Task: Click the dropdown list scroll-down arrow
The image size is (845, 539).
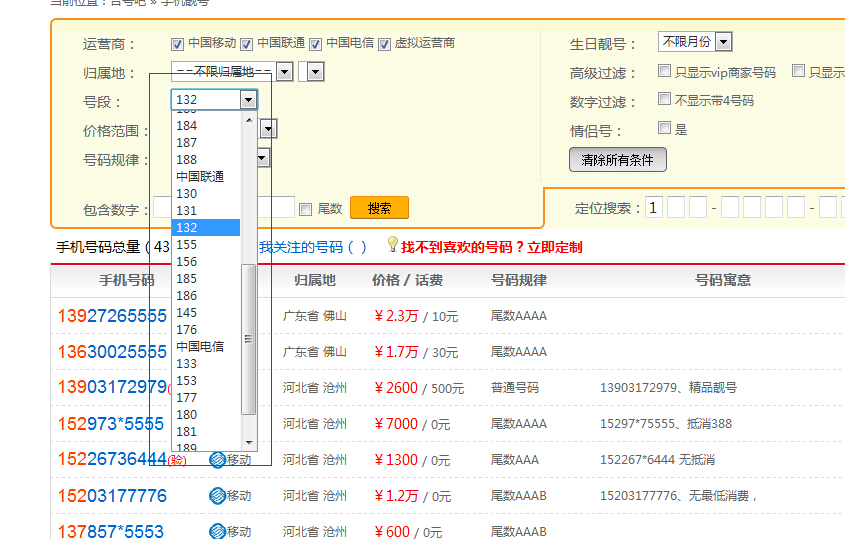Action: point(248,443)
